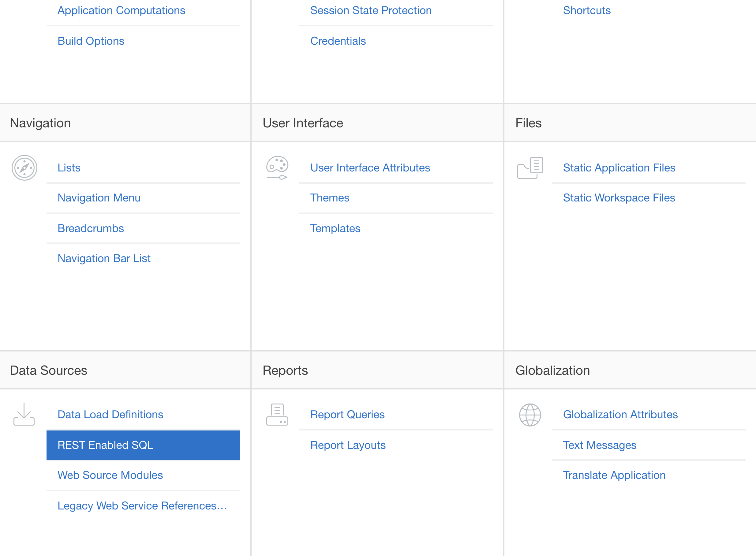The width and height of the screenshot is (756, 556).
Task: Select Translate Application
Action: [614, 475]
